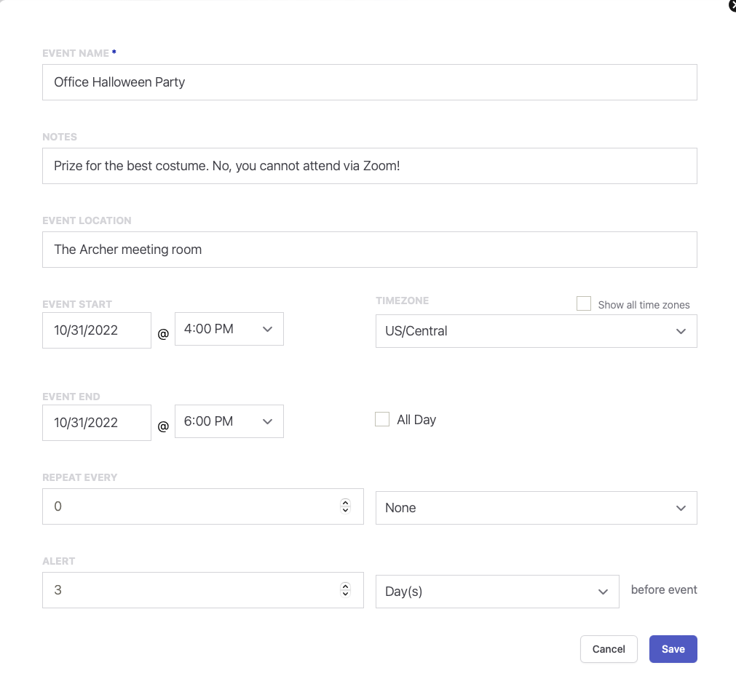Click the Notes text field
736x700 pixels.
[369, 166]
